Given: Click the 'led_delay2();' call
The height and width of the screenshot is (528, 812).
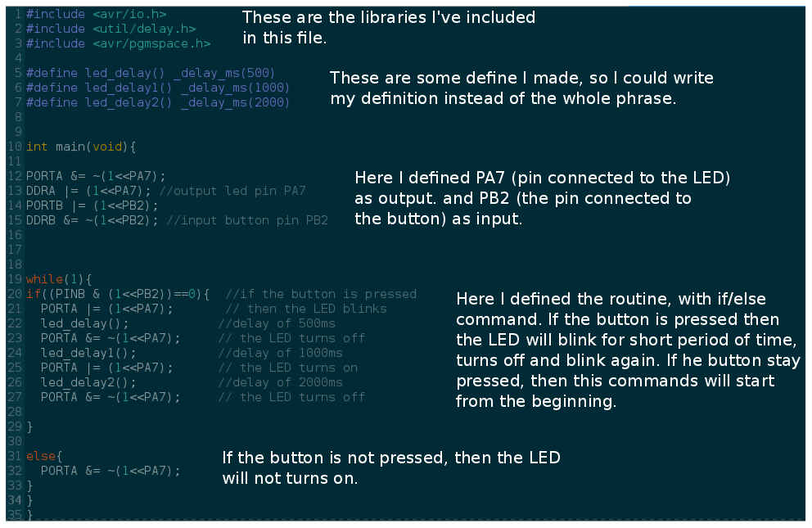Looking at the screenshot, I should coord(88,382).
